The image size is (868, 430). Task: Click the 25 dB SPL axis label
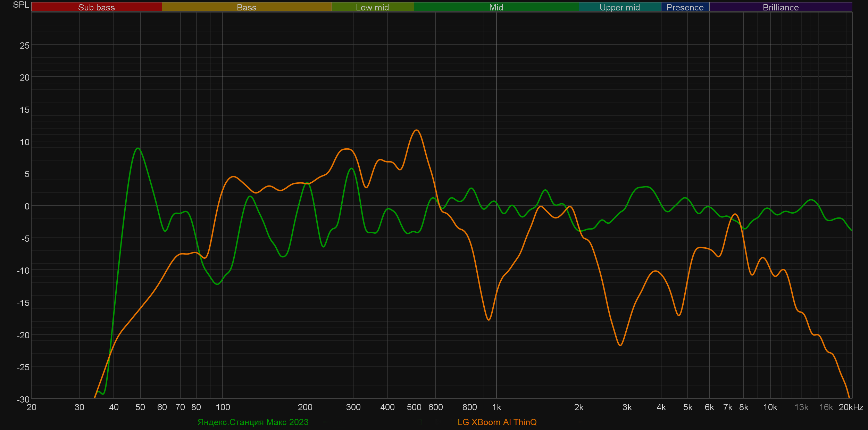[x=24, y=46]
